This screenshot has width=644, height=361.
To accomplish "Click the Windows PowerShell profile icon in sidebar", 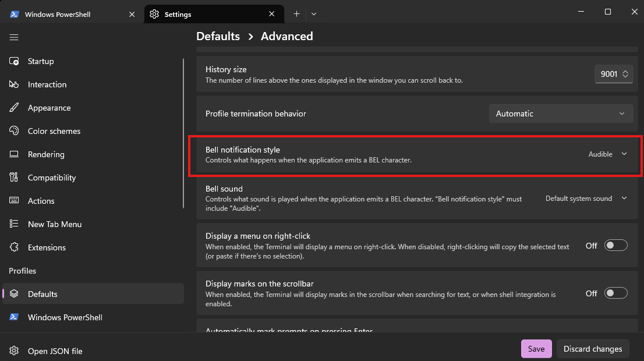I will click(x=14, y=317).
